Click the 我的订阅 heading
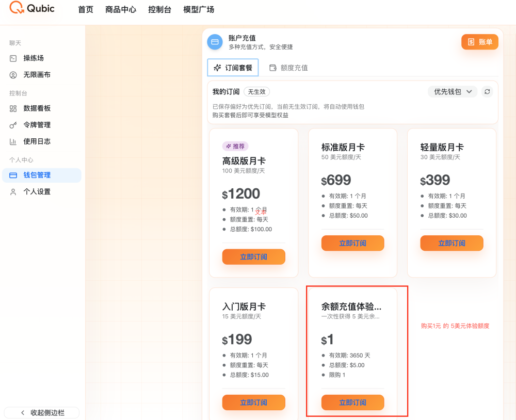516x420 pixels. (x=226, y=92)
